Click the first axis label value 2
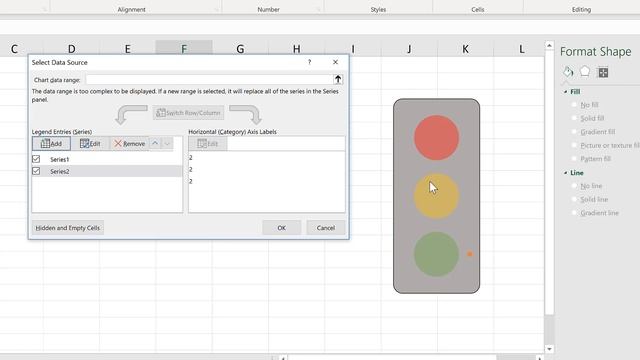Viewport: 640px width, 360px height. point(191,157)
